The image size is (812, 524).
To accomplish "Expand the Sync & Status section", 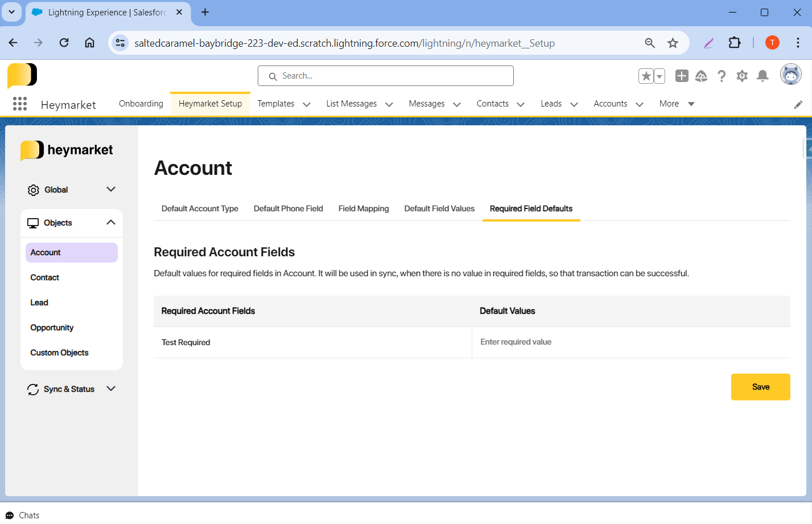I will coord(111,388).
